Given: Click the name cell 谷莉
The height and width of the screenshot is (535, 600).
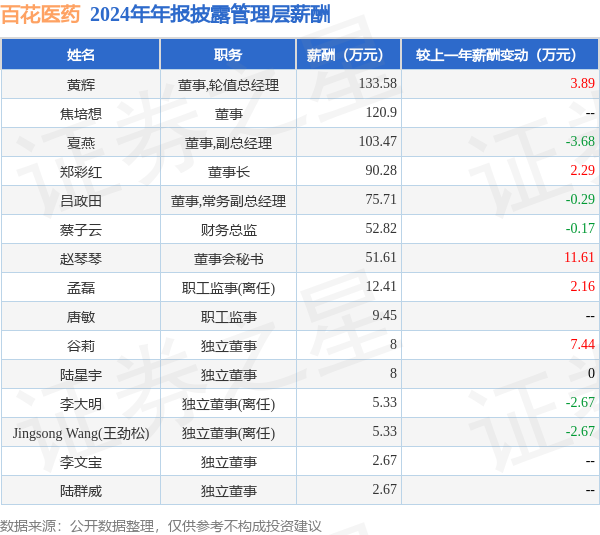Looking at the screenshot, I should 81,346.
